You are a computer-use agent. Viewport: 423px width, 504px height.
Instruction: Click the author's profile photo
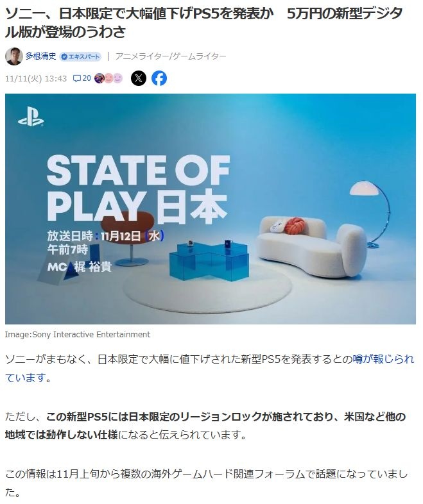click(x=14, y=56)
